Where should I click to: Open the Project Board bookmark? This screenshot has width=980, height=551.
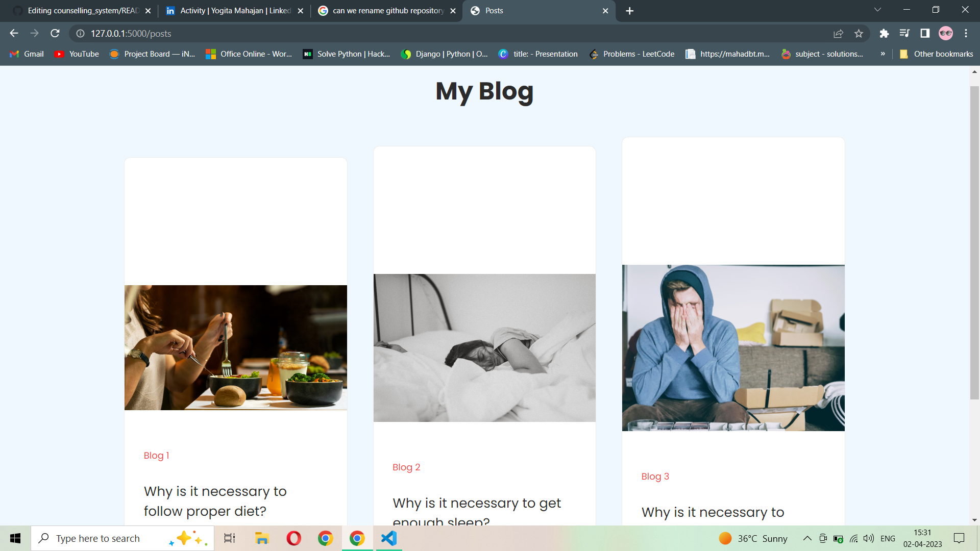click(152, 54)
